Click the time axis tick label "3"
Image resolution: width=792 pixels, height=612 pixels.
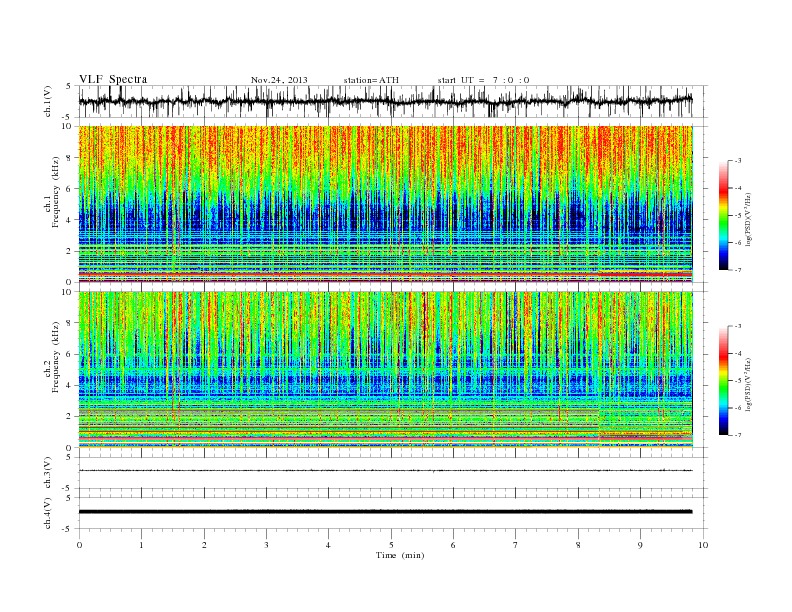[266, 545]
